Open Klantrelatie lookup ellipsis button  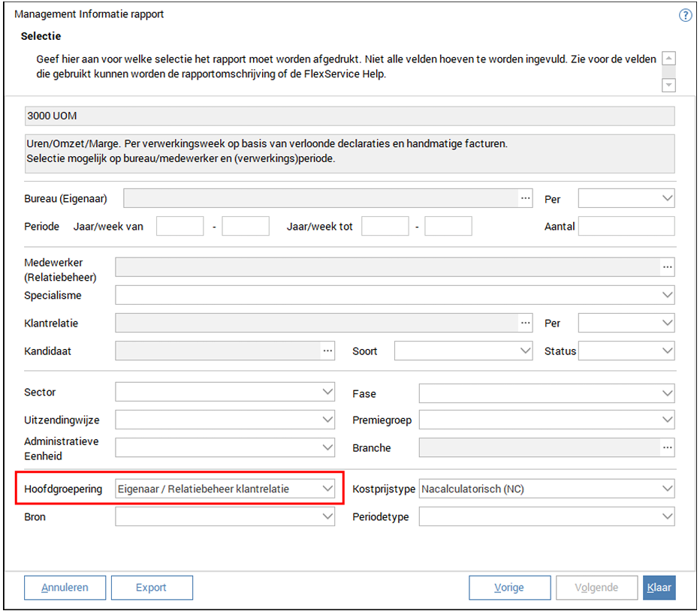click(525, 323)
